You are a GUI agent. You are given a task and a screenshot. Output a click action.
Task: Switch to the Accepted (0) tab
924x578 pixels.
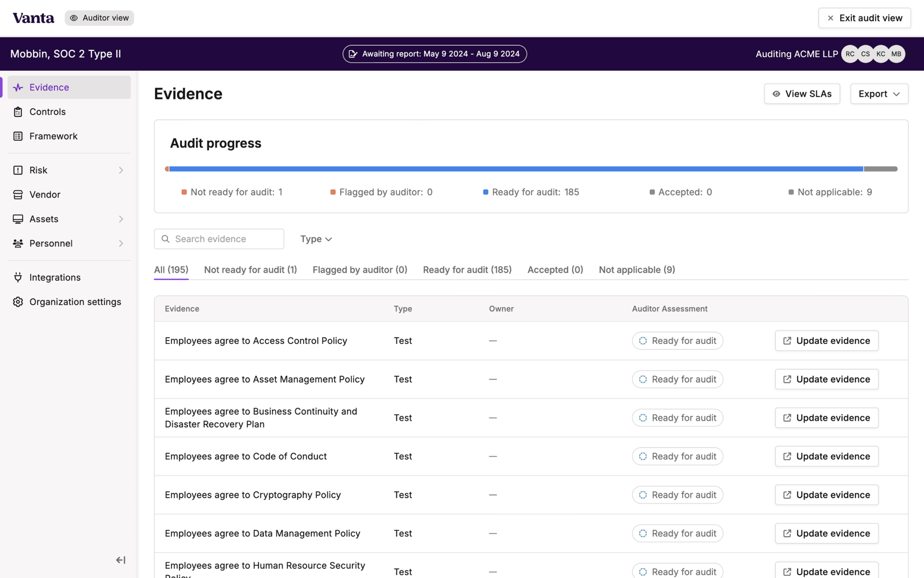click(555, 270)
